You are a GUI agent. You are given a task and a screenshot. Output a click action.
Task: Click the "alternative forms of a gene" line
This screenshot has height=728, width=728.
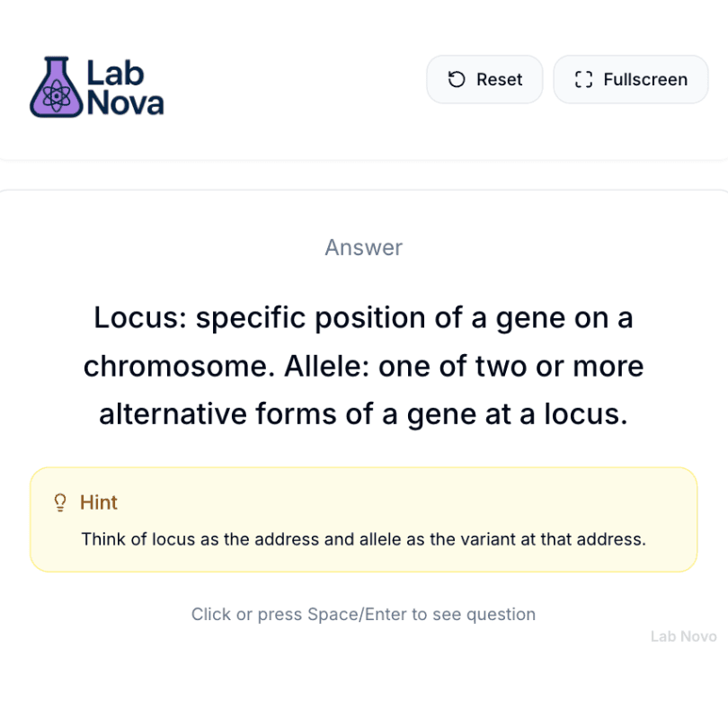point(363,414)
